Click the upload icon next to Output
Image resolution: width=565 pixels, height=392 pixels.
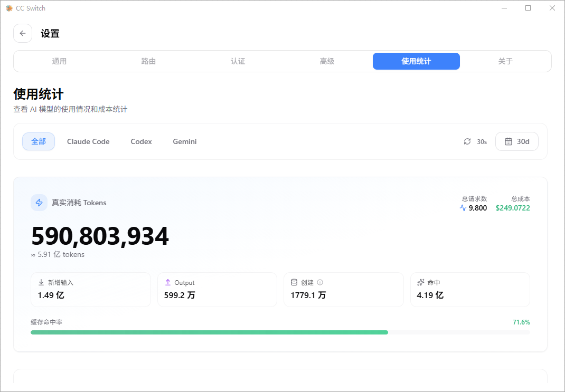[x=167, y=282]
